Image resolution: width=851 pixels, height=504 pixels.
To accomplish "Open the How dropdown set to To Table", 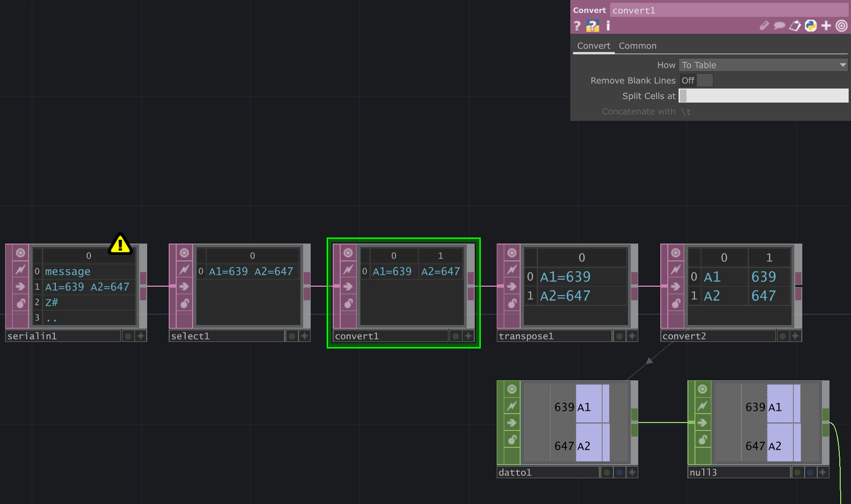I will [763, 65].
